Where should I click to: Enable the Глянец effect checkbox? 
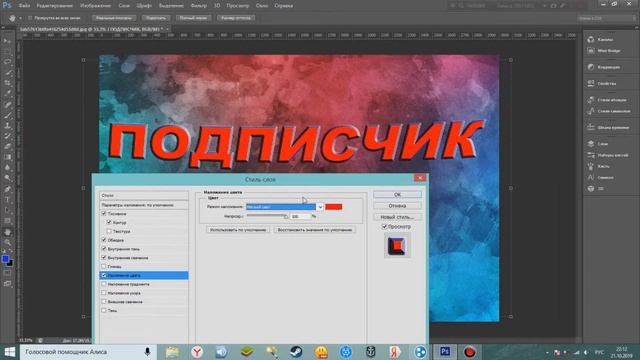point(104,267)
